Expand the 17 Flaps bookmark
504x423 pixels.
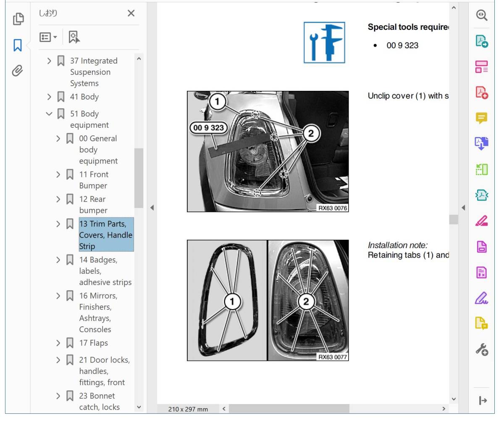click(58, 343)
